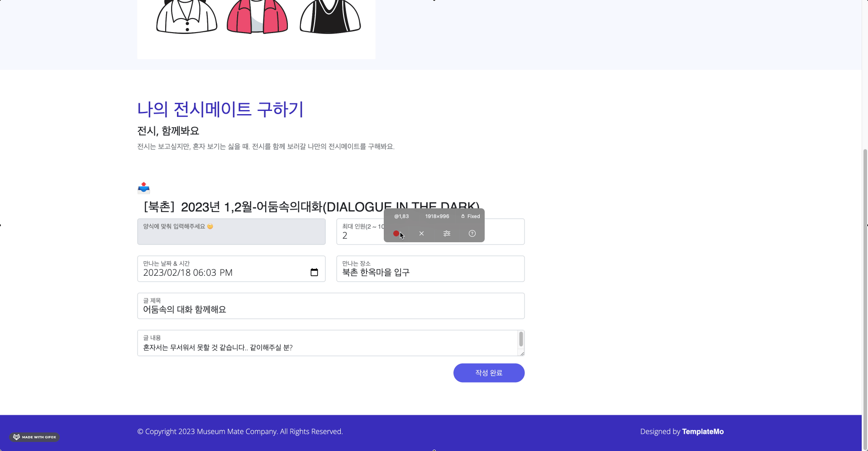Click the MADE WITH GIFOX badge
The image size is (868, 451).
click(x=34, y=437)
